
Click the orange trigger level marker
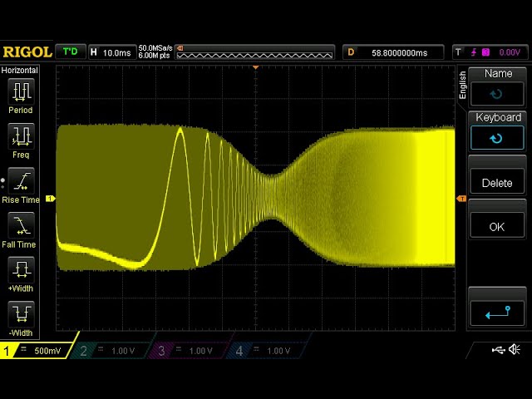point(461,199)
